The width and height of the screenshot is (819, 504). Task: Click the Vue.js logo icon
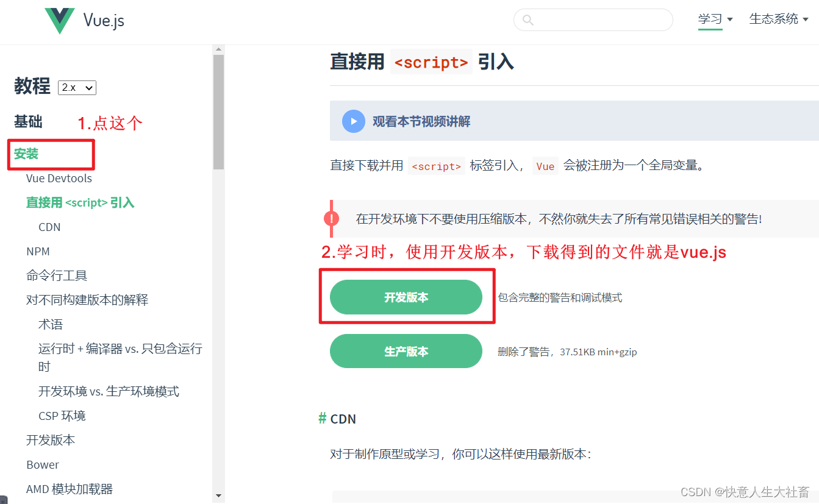[60, 21]
